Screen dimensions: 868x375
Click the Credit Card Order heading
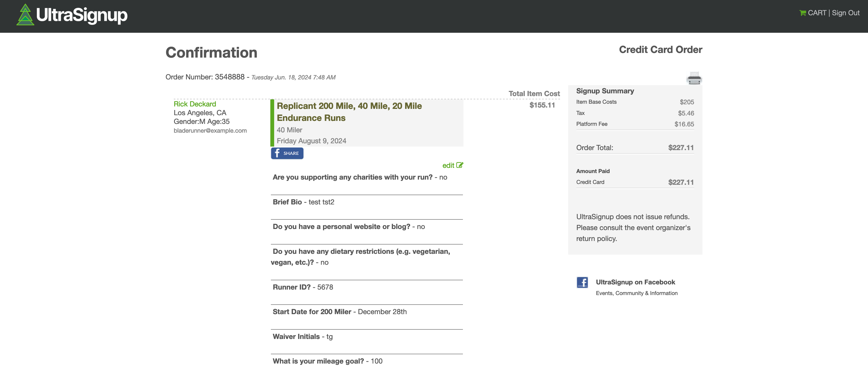pyautogui.click(x=660, y=50)
